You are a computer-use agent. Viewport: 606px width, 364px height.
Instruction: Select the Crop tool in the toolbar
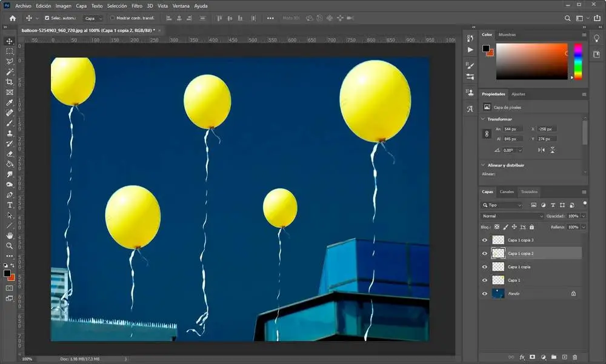pyautogui.click(x=10, y=82)
